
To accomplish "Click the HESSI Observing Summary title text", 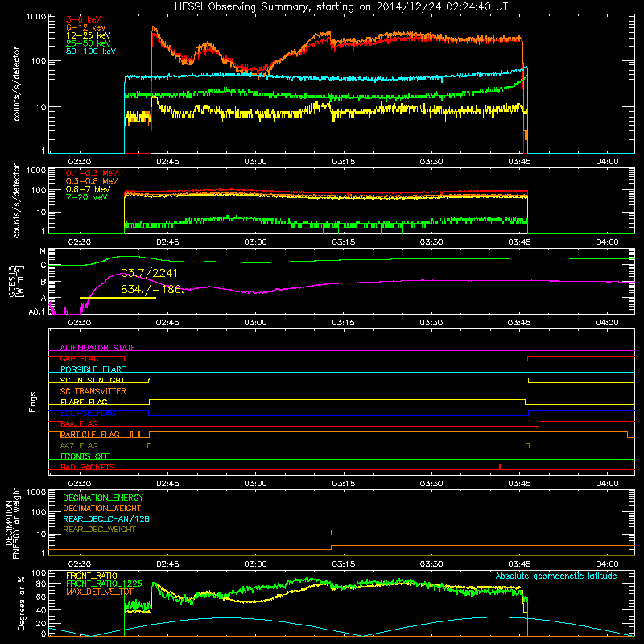I will 341,6.
